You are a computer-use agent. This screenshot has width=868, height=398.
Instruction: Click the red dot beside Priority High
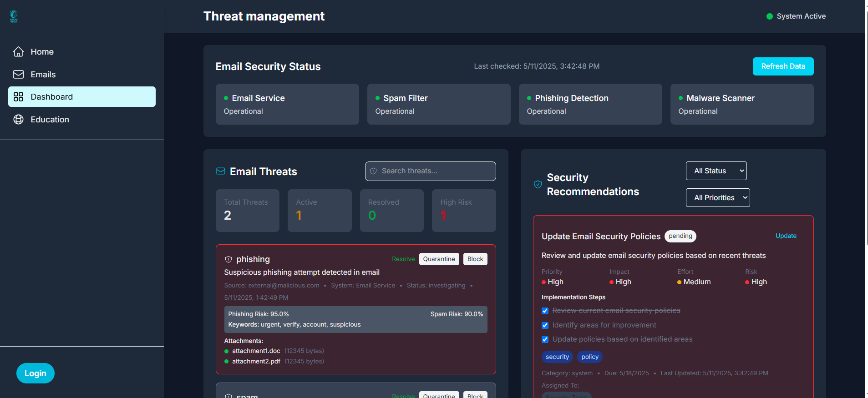543,282
